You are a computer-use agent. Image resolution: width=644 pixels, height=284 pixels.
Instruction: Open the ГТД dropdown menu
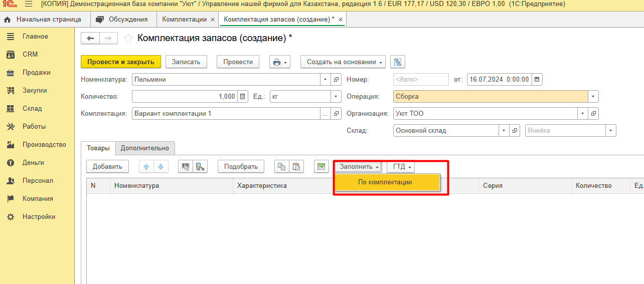point(401,167)
